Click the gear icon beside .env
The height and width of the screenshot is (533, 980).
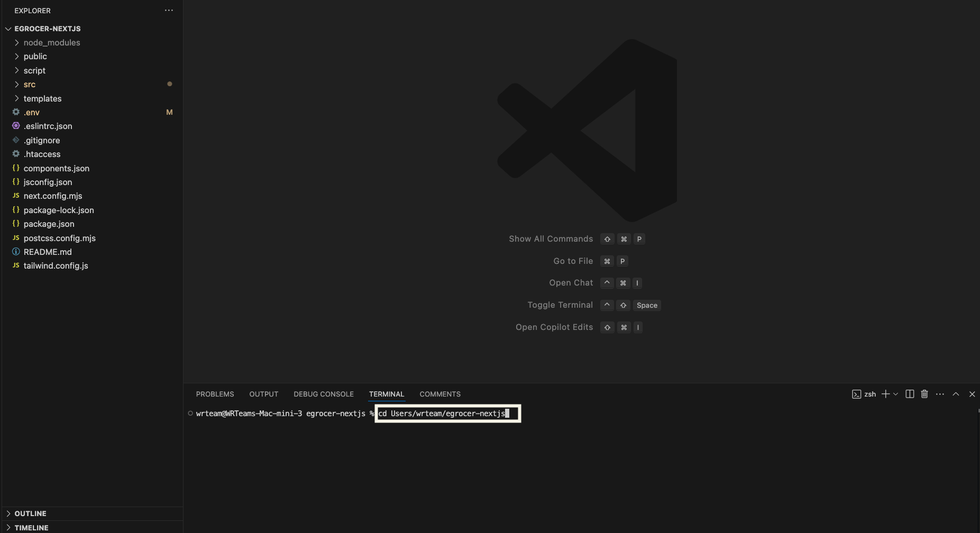point(16,112)
